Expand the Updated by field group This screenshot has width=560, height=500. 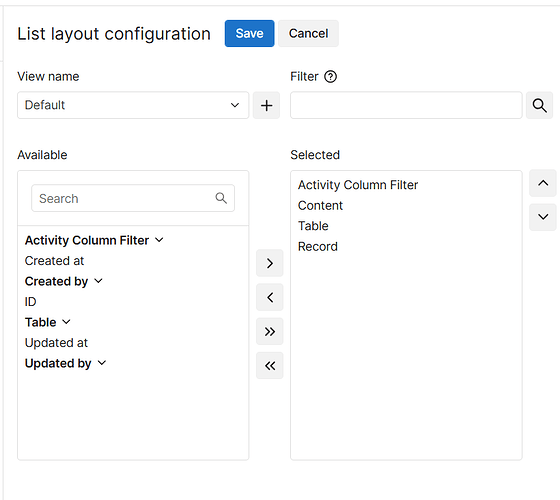(102, 363)
